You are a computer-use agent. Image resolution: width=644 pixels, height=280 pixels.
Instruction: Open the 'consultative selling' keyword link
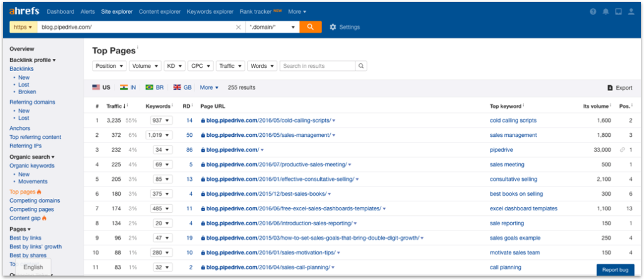click(513, 179)
